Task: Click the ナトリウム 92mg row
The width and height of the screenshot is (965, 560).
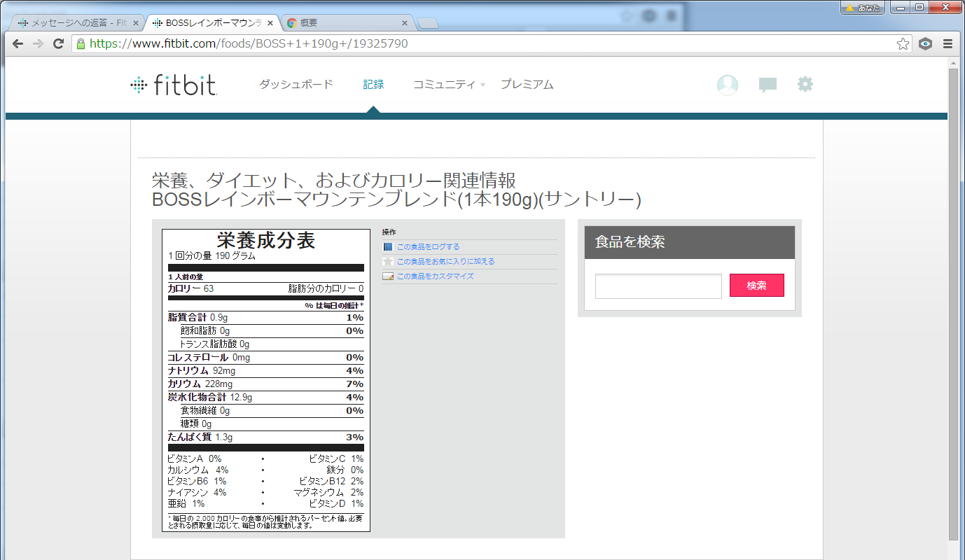Action: pyautogui.click(x=265, y=370)
